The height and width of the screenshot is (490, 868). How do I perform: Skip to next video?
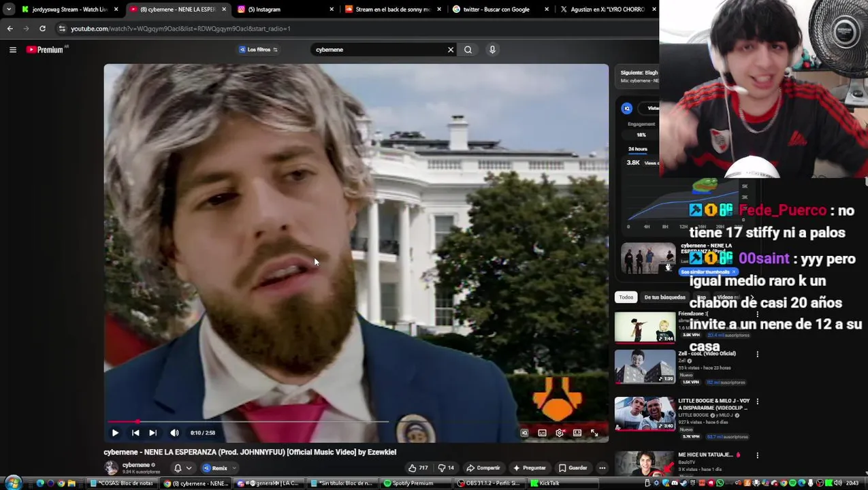[x=152, y=433]
